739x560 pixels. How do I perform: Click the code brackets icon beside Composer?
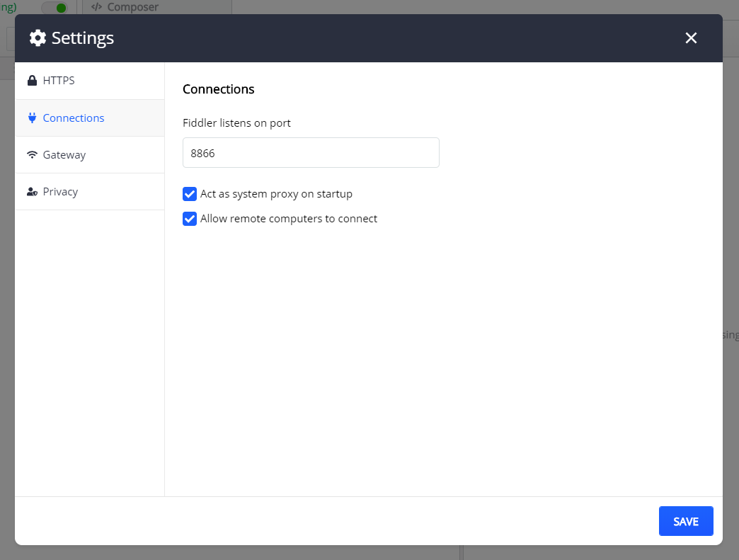[96, 6]
